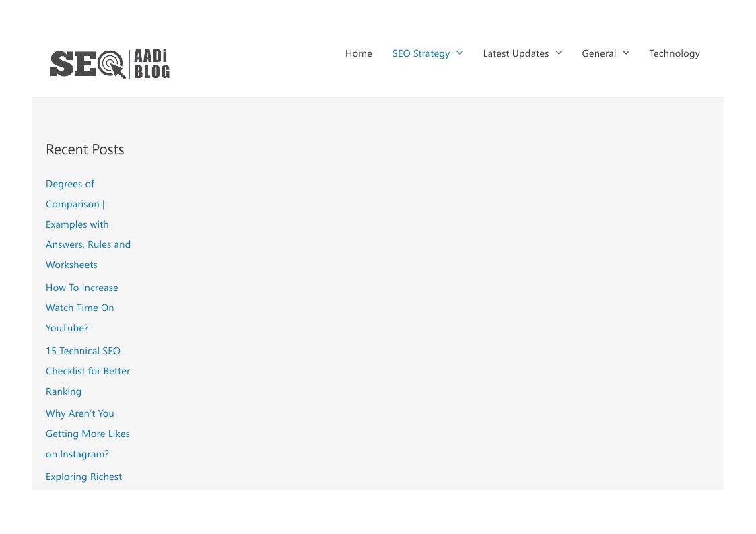The width and height of the screenshot is (756, 534).
Task: Click the AADi BLOG logo text
Action: (x=151, y=65)
